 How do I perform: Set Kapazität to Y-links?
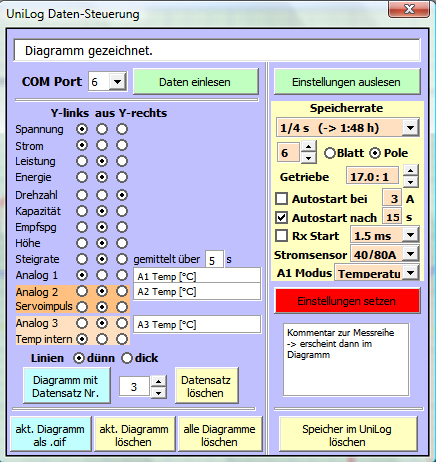(82, 211)
